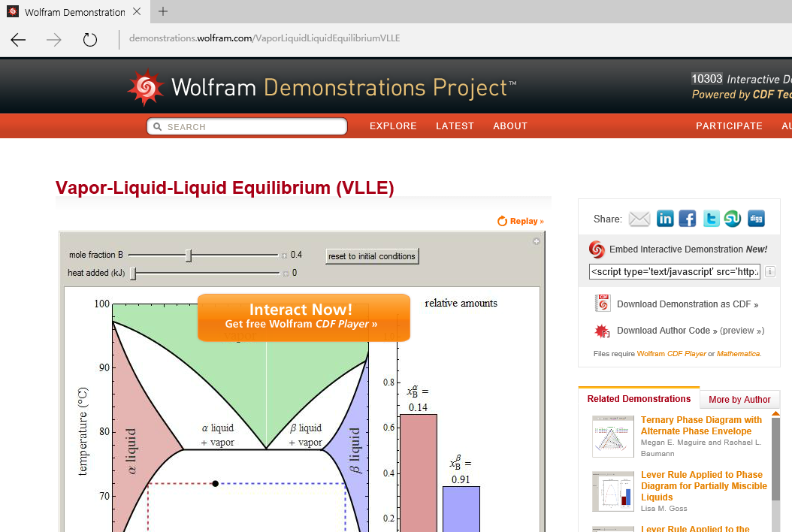Expand heat added slider controls
Screen dimensions: 792x532
pos(286,274)
